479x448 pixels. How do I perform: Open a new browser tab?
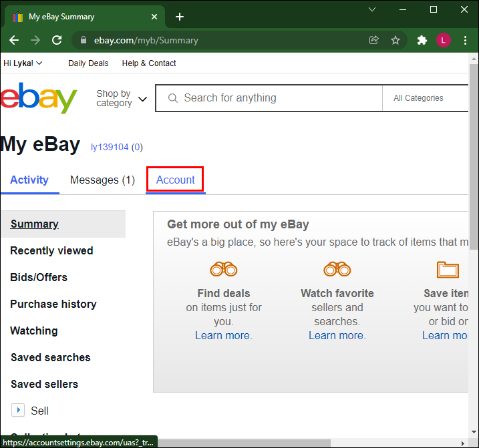click(180, 17)
